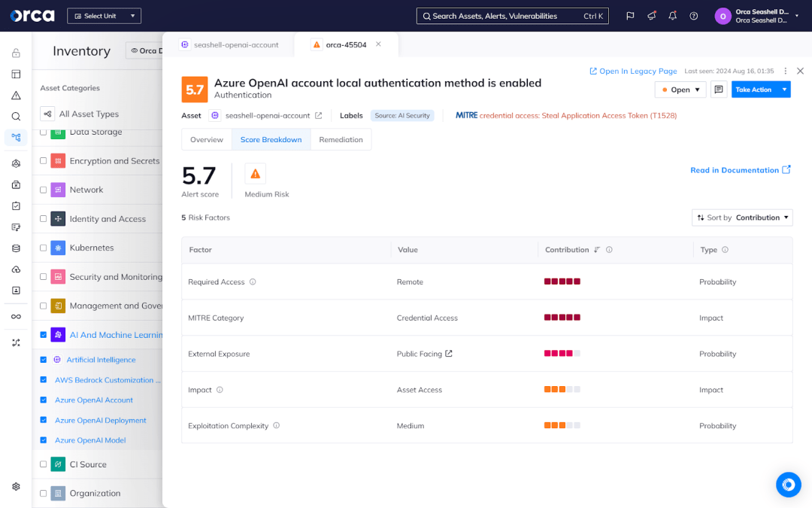This screenshot has height=508, width=812.
Task: Click info icon next to Required Access
Action: pos(253,282)
